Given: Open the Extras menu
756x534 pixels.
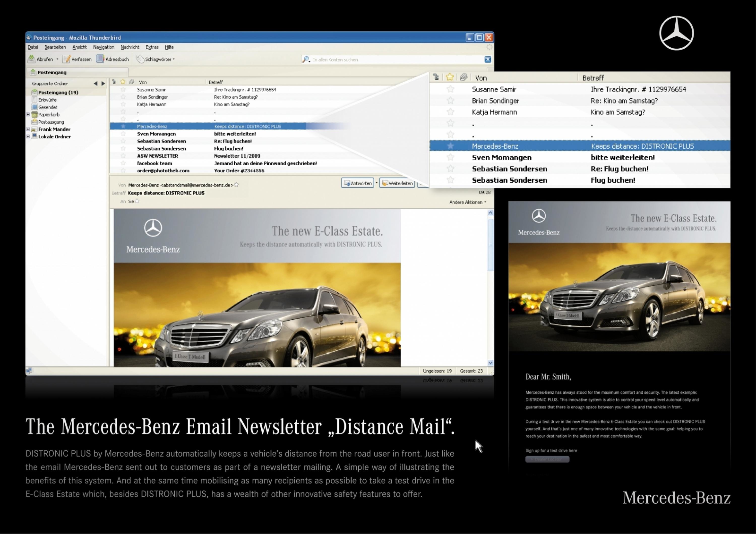Looking at the screenshot, I should [152, 47].
